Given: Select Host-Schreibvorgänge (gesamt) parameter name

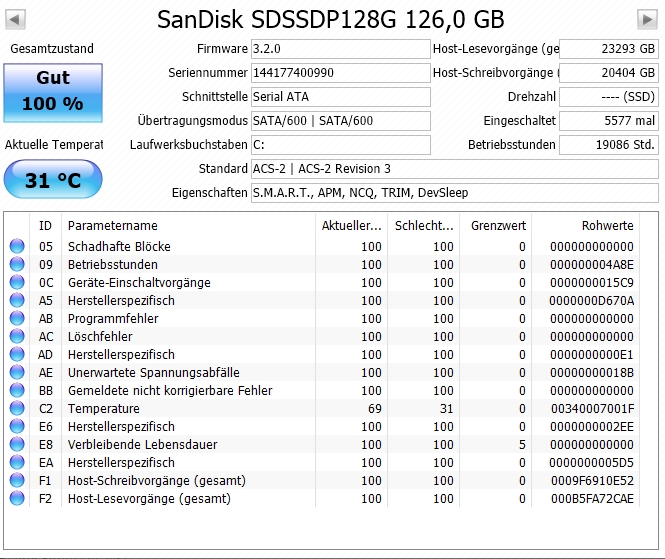Looking at the screenshot, I should click(x=157, y=481).
